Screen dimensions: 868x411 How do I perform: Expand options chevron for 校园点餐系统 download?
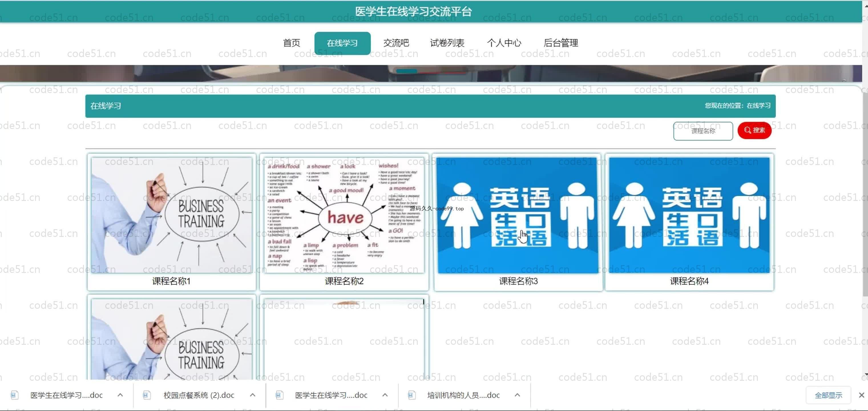253,395
